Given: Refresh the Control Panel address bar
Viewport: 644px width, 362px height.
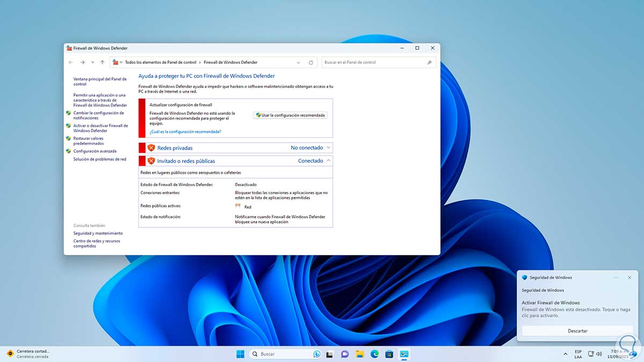Looking at the screenshot, I should click(x=311, y=62).
